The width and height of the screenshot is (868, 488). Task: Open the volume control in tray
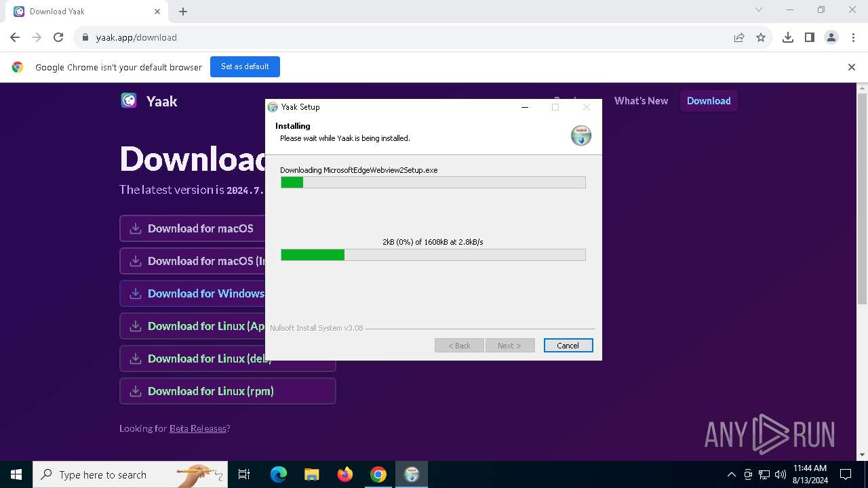(x=781, y=474)
